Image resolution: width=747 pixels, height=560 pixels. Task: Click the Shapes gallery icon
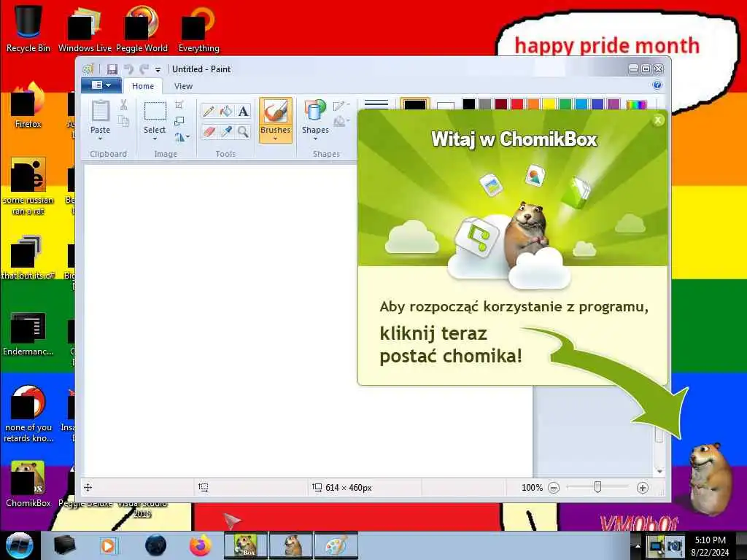tap(315, 111)
